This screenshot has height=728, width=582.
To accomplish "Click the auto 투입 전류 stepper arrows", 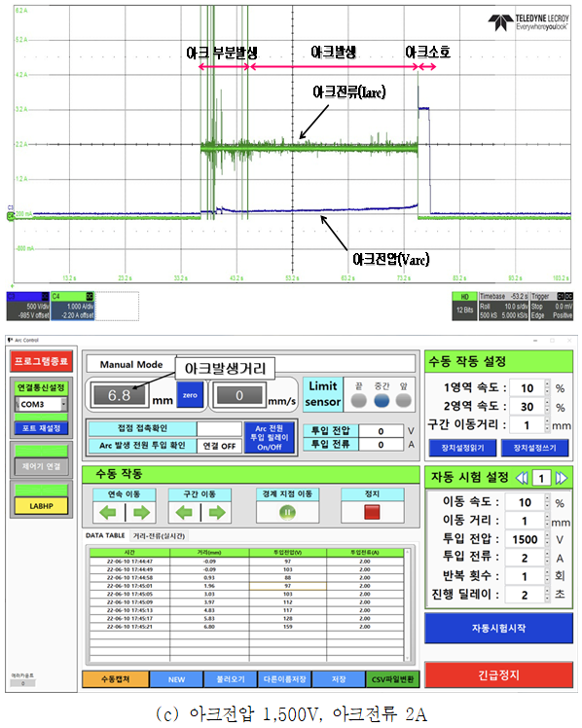I will (547, 558).
